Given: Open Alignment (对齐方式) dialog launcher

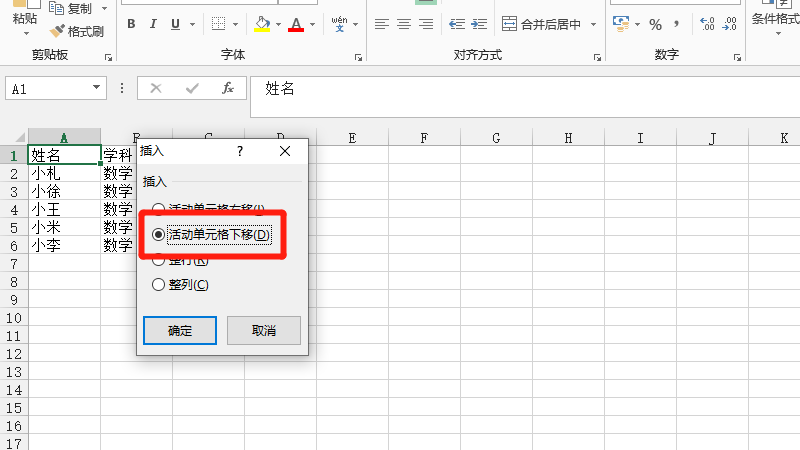Looking at the screenshot, I should click(597, 58).
